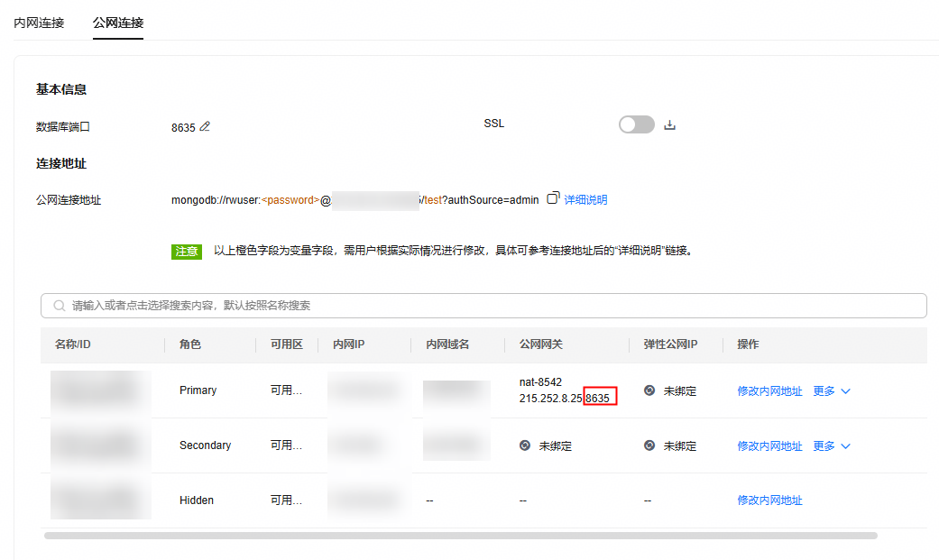Click the 公网网关 column header
Image resolution: width=939 pixels, height=560 pixels.
541,344
